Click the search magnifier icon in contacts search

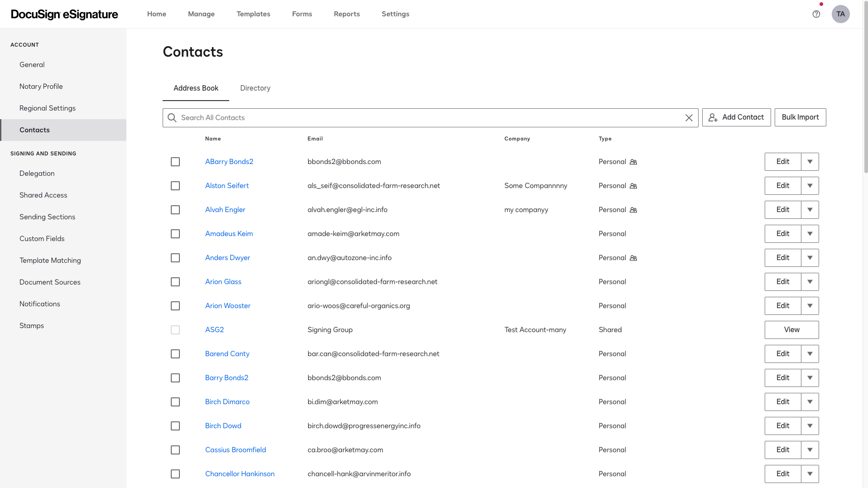coord(172,118)
